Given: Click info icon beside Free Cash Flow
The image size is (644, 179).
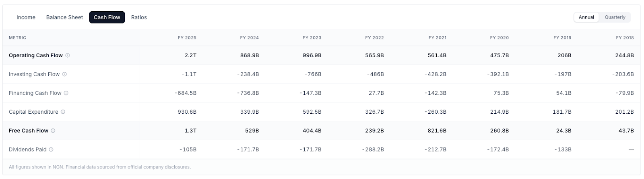Looking at the screenshot, I should [53, 131].
